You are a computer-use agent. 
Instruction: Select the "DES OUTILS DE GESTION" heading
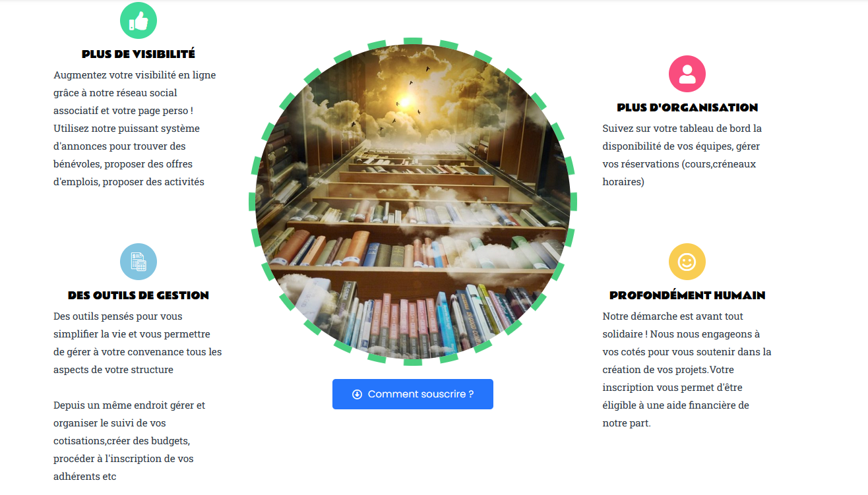(x=139, y=295)
